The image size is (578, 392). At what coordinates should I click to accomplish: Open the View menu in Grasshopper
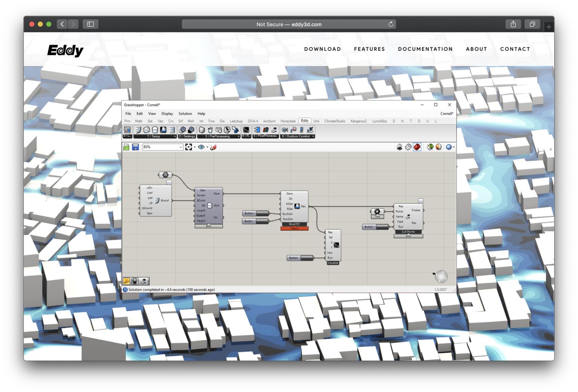152,114
